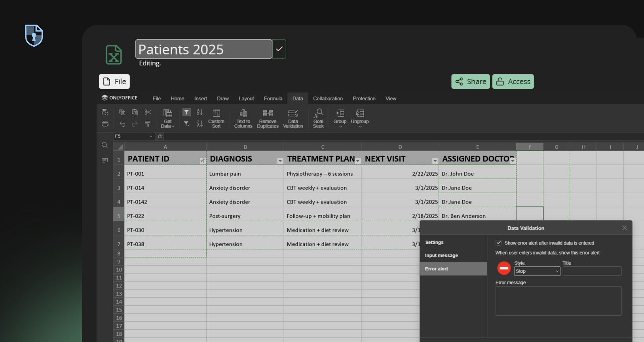Open Goal Seek tool
The height and width of the screenshot is (342, 644).
point(318,118)
